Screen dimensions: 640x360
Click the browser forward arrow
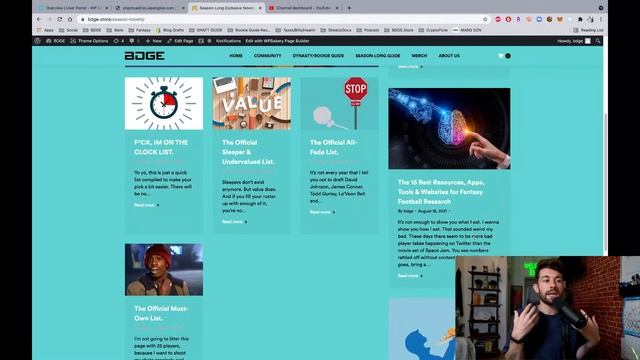pyautogui.click(x=49, y=19)
